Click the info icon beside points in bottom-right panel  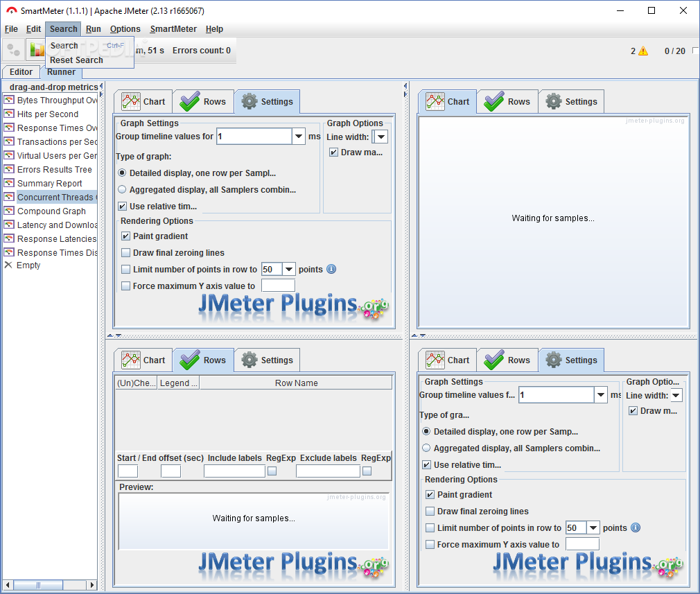(x=636, y=528)
